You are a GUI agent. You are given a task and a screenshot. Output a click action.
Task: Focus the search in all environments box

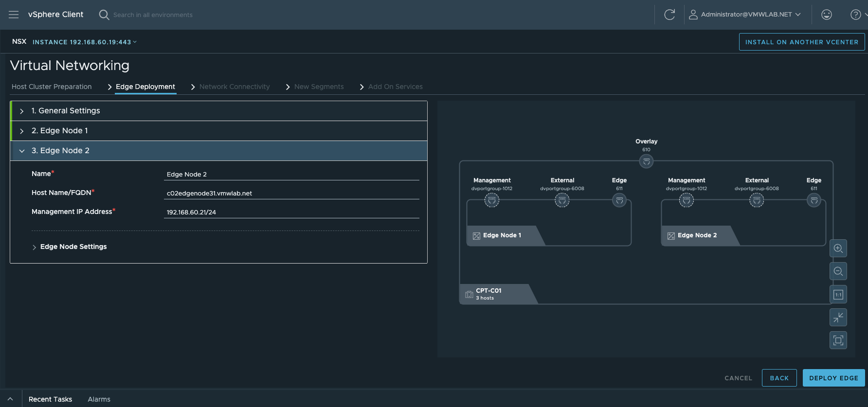click(x=153, y=15)
